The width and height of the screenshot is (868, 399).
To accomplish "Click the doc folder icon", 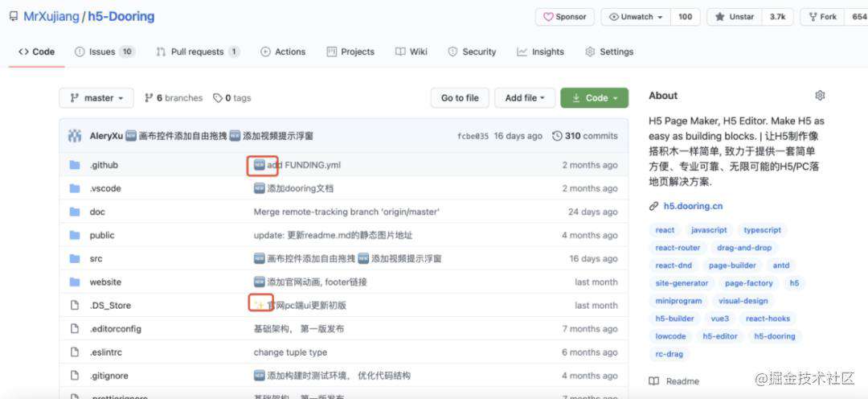I will tap(75, 212).
